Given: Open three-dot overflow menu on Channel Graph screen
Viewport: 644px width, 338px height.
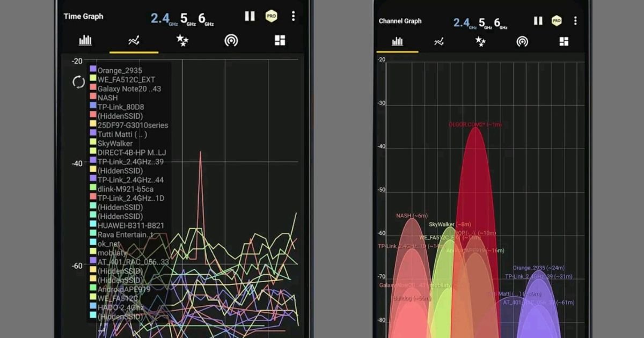Looking at the screenshot, I should click(575, 21).
